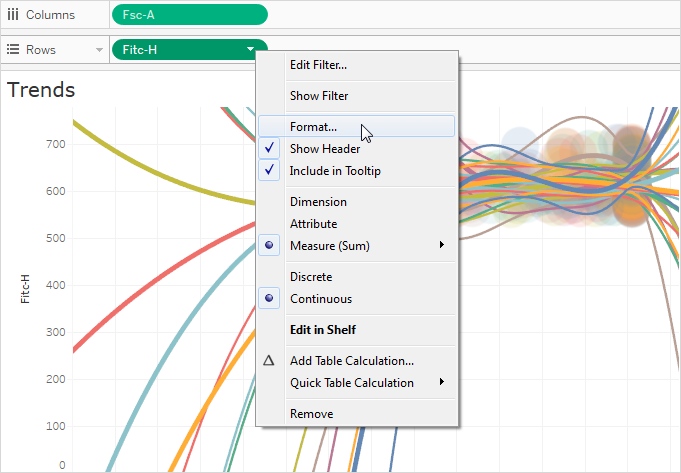Open Add Table Calculation...
The width and height of the screenshot is (681, 473).
coord(357,361)
